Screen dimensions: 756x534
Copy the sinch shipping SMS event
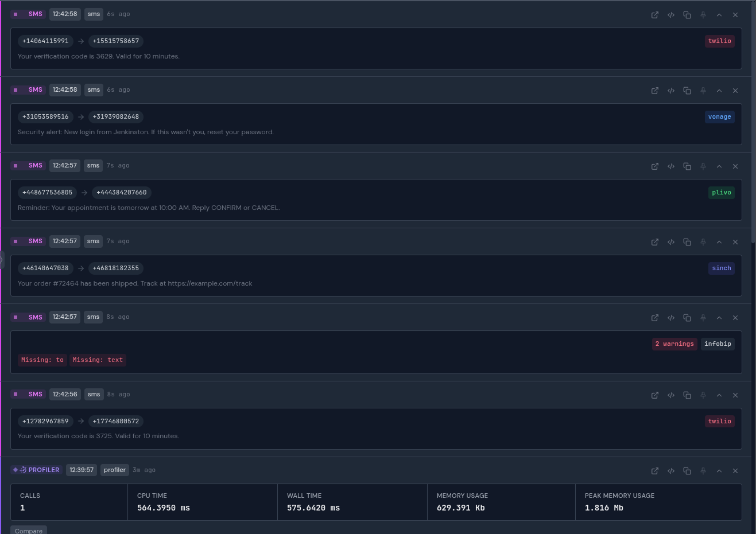tap(687, 241)
